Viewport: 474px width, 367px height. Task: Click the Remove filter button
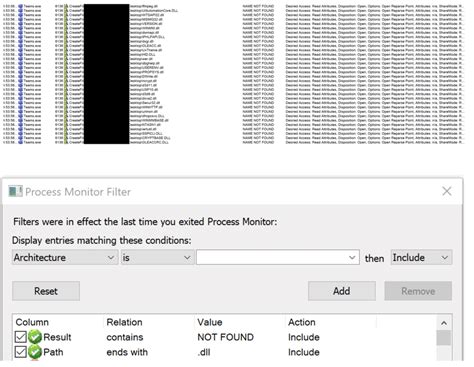[418, 291]
